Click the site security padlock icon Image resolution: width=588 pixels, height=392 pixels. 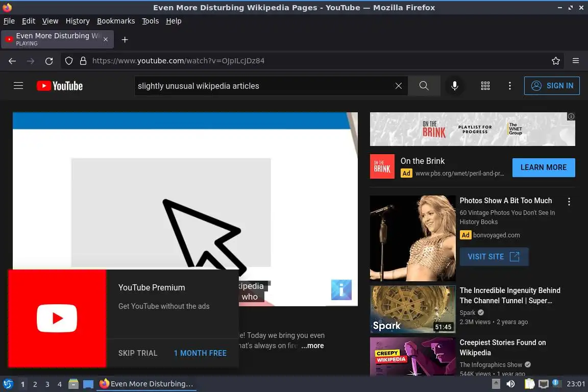tap(83, 61)
